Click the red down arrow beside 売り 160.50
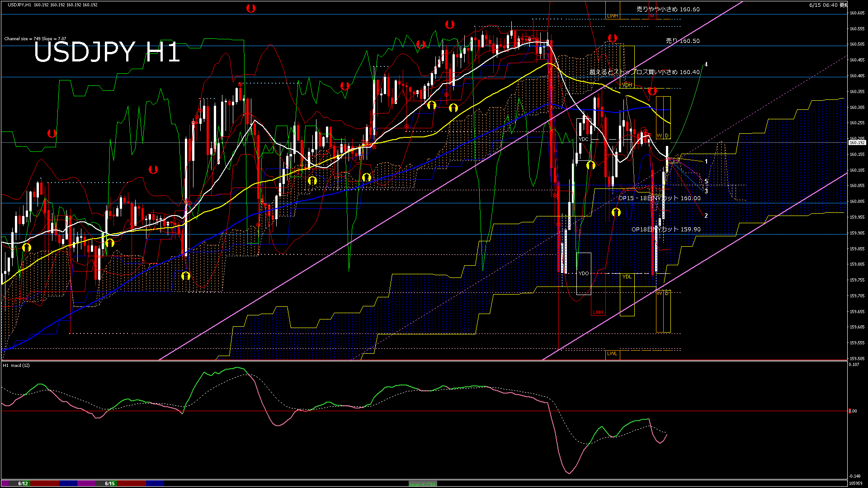Image resolution: width=868 pixels, height=488 pixels. tap(613, 38)
